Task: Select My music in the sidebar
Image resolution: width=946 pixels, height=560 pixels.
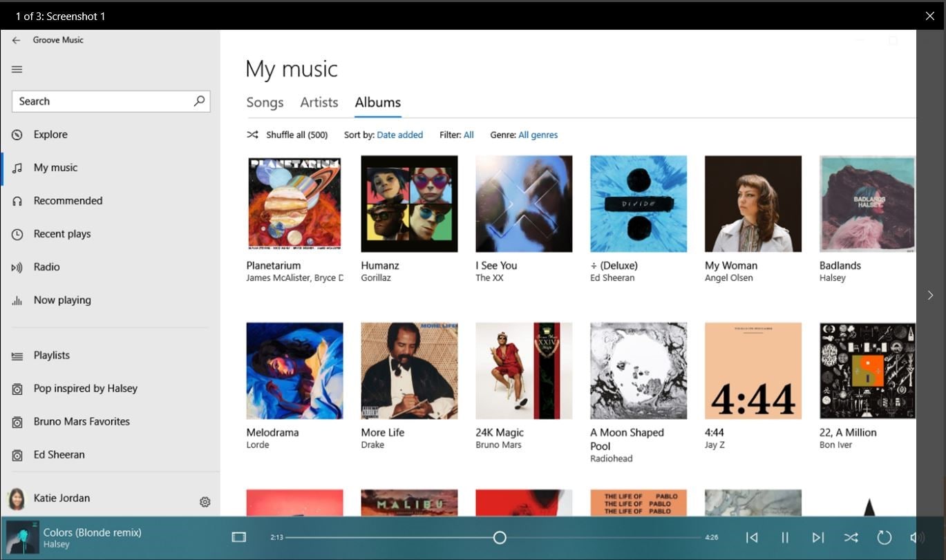Action: coord(111,168)
